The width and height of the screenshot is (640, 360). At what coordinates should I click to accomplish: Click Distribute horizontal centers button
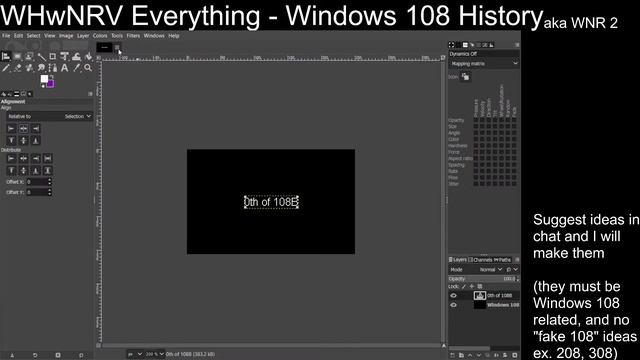24,158
